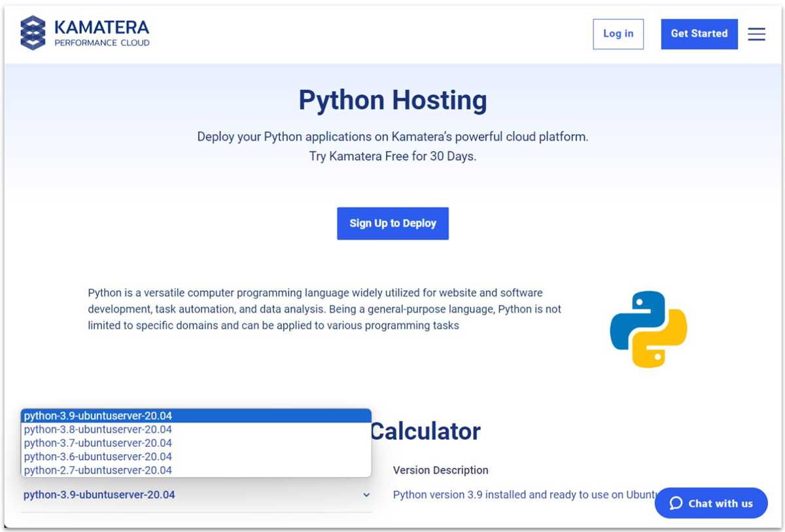Choose python-3.7-ubuntuserver-20.04 option
The width and height of the screenshot is (785, 532).
[196, 443]
